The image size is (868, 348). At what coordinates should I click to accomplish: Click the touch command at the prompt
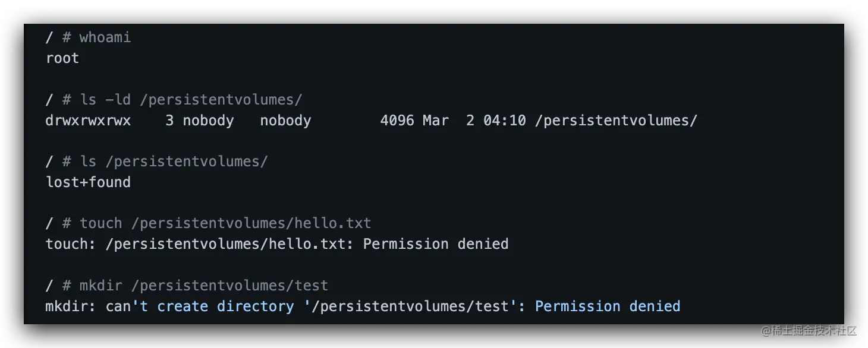click(x=100, y=223)
